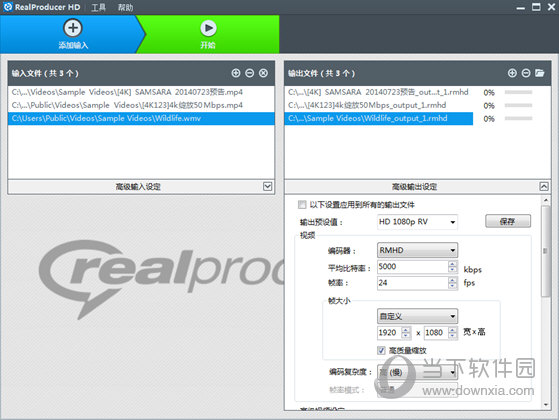Start encoding with the 开始 play button
The width and height of the screenshot is (559, 420).
pos(208,28)
